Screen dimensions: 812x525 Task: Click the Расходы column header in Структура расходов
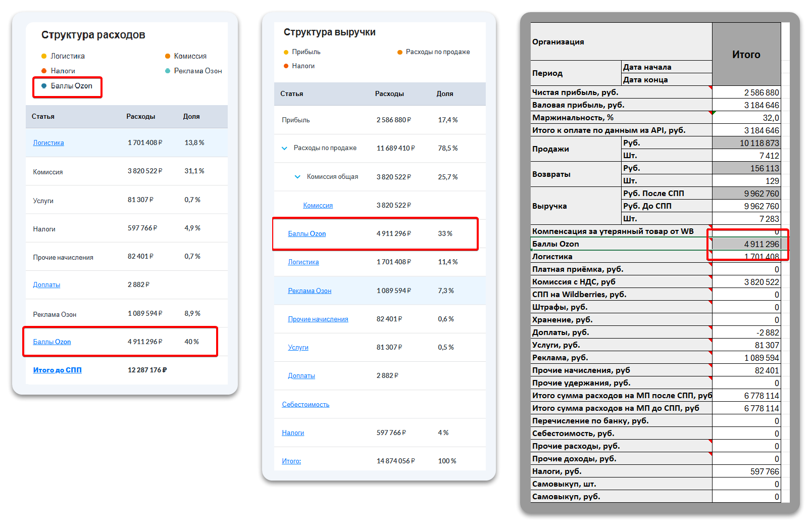tap(140, 117)
